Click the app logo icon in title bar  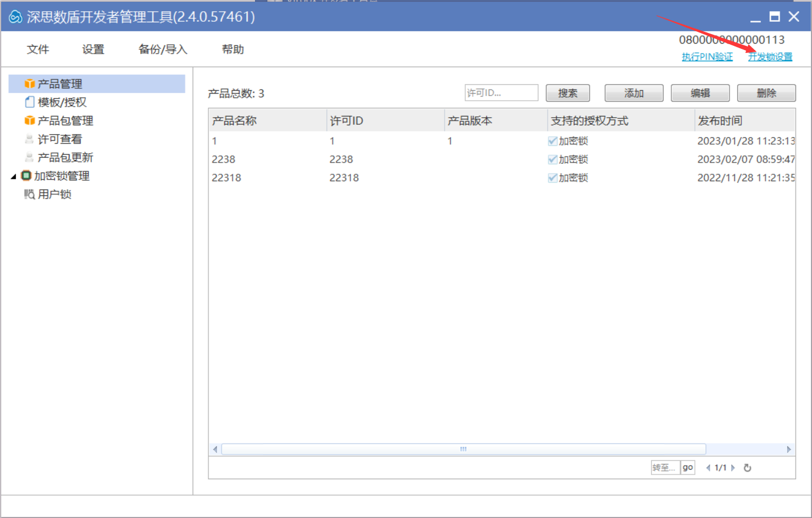pos(15,17)
